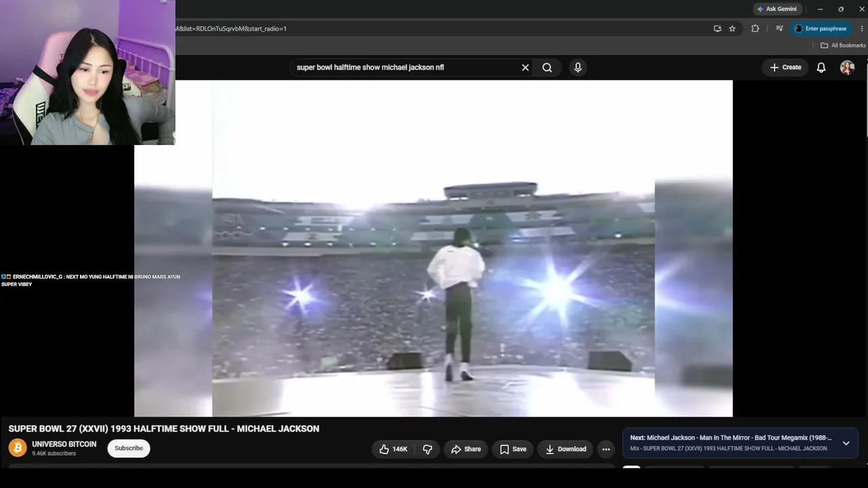Like the video with 146K likes
The height and width of the screenshot is (488, 868).
pyautogui.click(x=393, y=449)
